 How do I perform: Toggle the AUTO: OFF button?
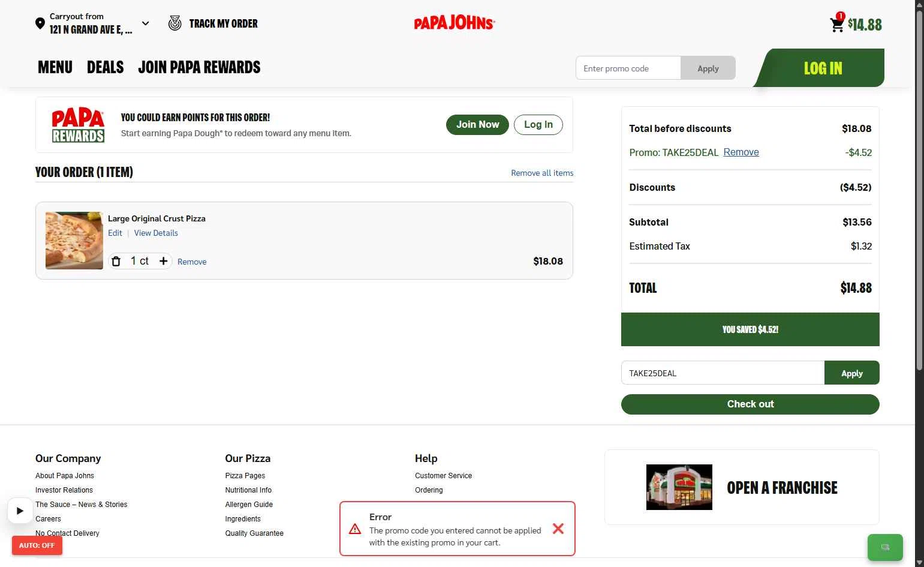pos(37,545)
